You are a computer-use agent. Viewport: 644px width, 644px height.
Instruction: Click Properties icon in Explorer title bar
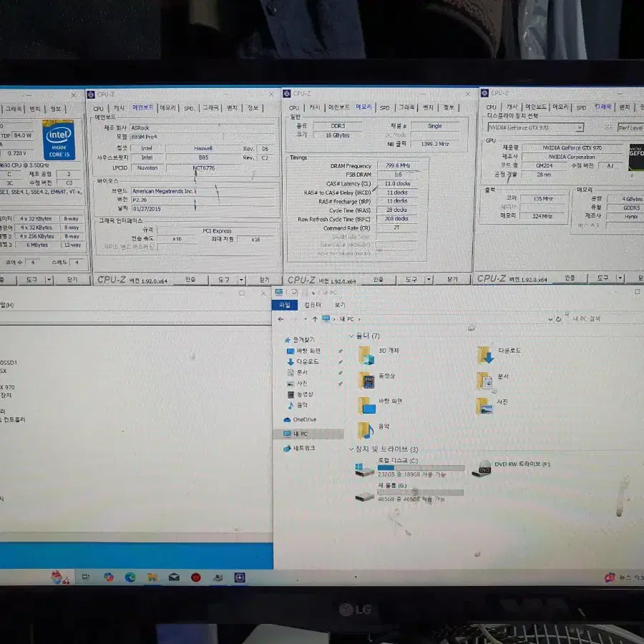[x=295, y=293]
